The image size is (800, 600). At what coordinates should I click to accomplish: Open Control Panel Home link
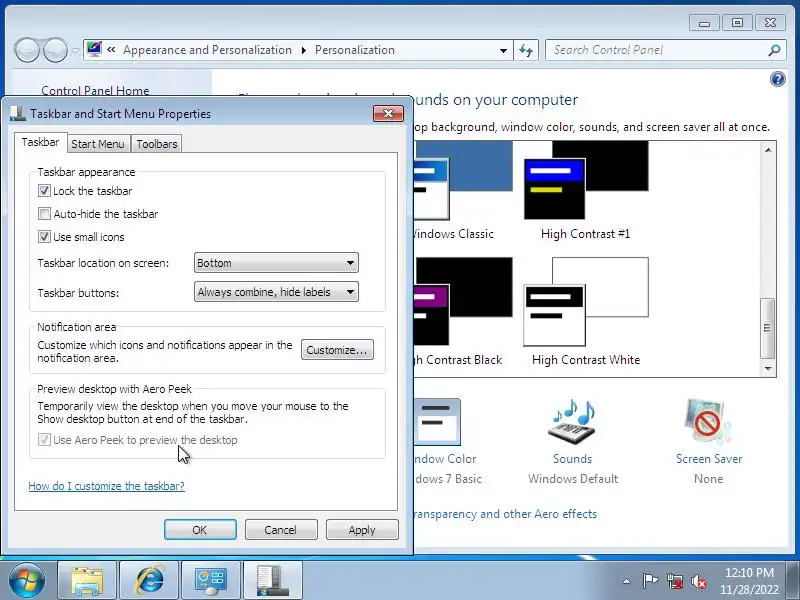coord(95,90)
